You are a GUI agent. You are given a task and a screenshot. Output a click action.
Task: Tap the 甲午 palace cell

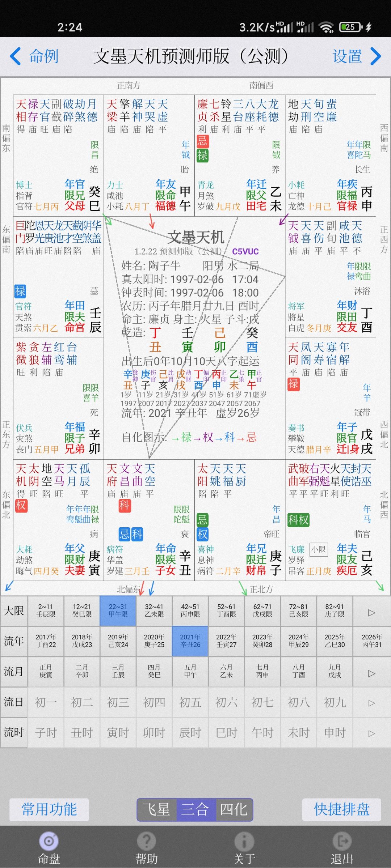click(149, 156)
